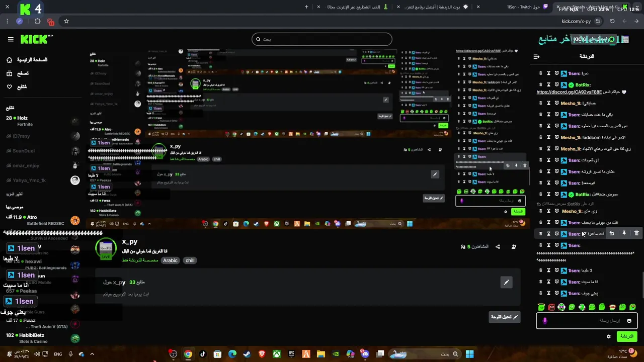The height and width of the screenshot is (362, 644).
Task: Open the discord.gg/CA92vsF88E link in chat
Action: pyautogui.click(x=569, y=92)
